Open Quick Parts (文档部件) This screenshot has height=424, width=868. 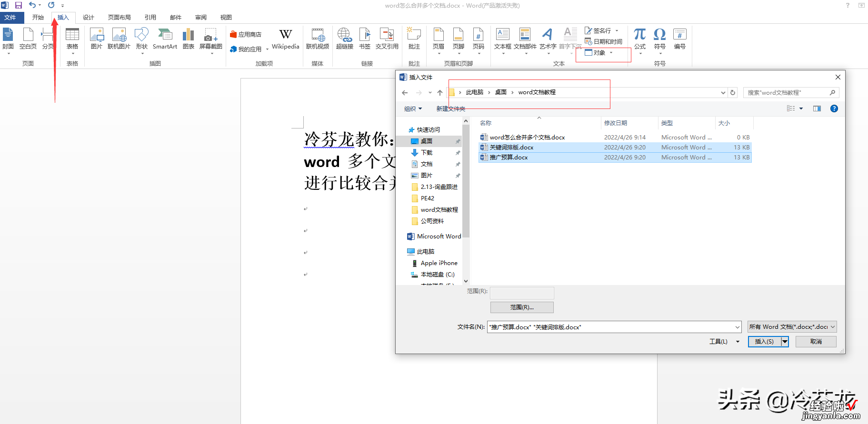(x=525, y=39)
